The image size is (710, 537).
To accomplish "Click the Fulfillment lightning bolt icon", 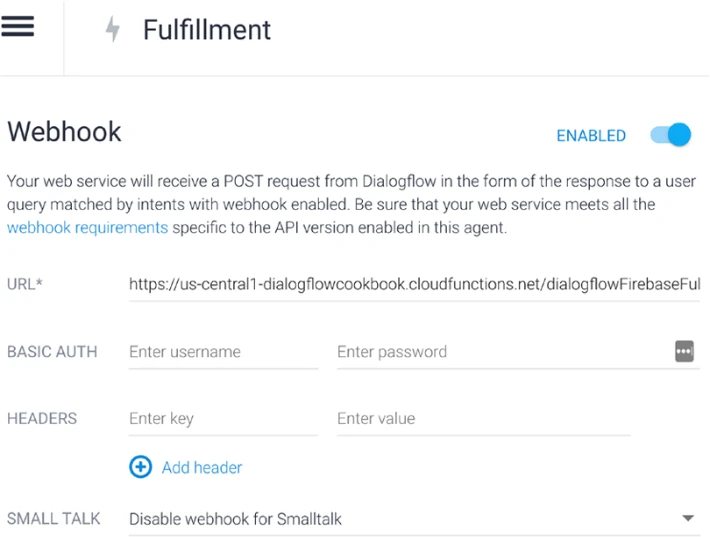I will click(x=113, y=29).
